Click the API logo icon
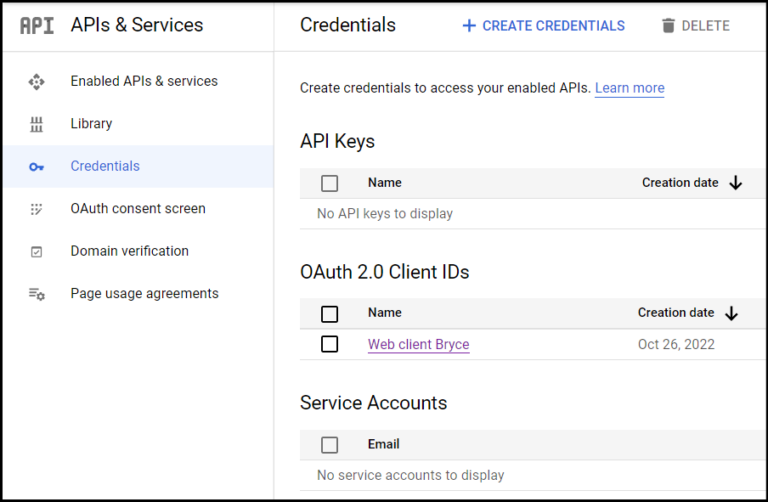Viewport: 768px width, 502px height. coord(37,26)
